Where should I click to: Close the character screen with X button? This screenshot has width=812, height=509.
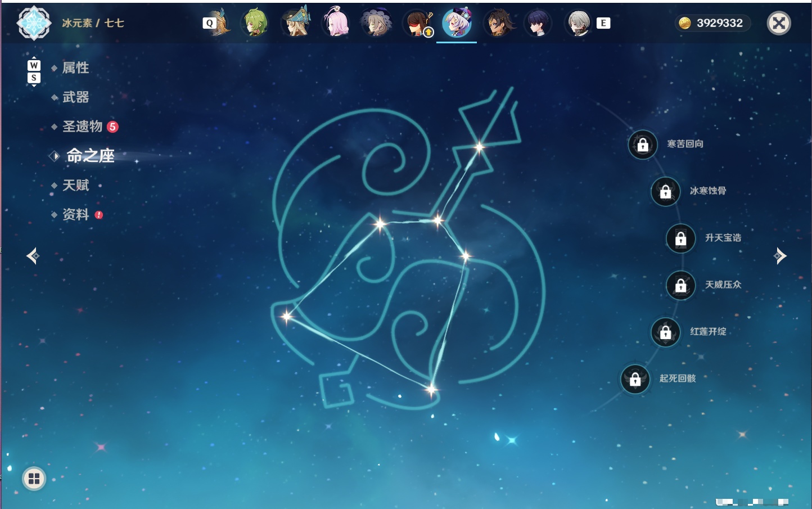(x=779, y=23)
